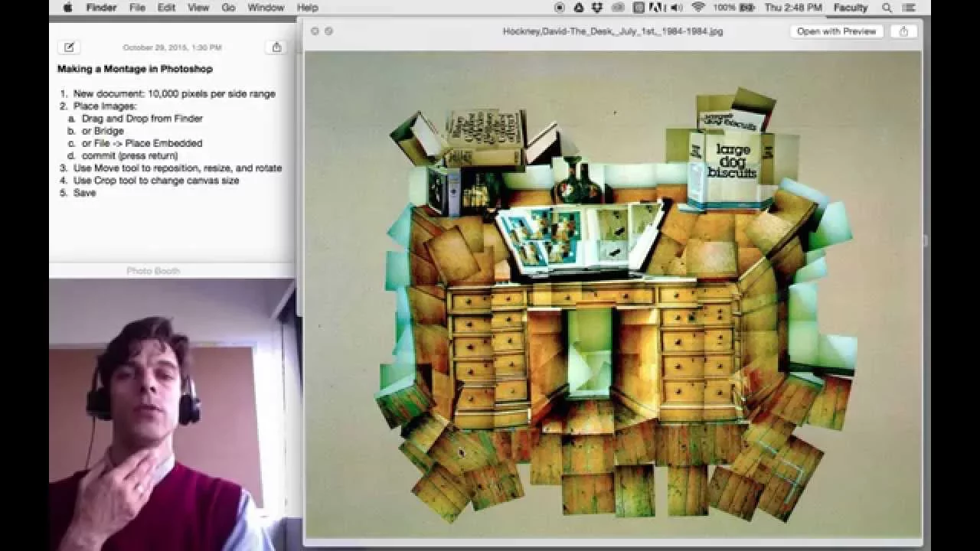Open Spotlight search
Image resolution: width=980 pixels, height=551 pixels.
point(887,8)
